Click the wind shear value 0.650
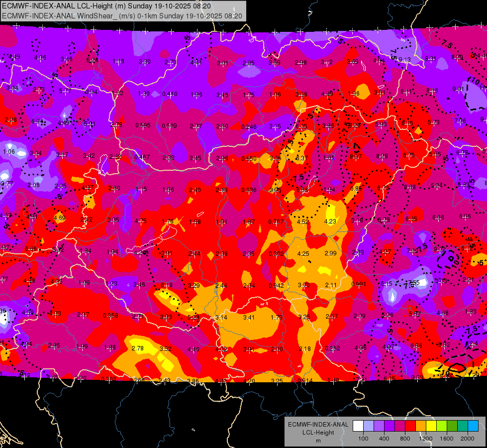Viewport: 487px width, 448px height. pyautogui.click(x=249, y=159)
